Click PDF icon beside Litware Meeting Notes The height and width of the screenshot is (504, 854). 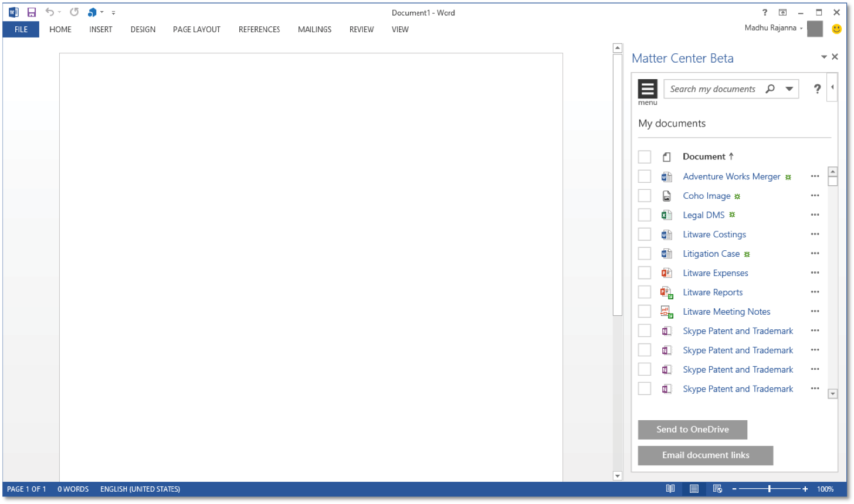click(666, 312)
